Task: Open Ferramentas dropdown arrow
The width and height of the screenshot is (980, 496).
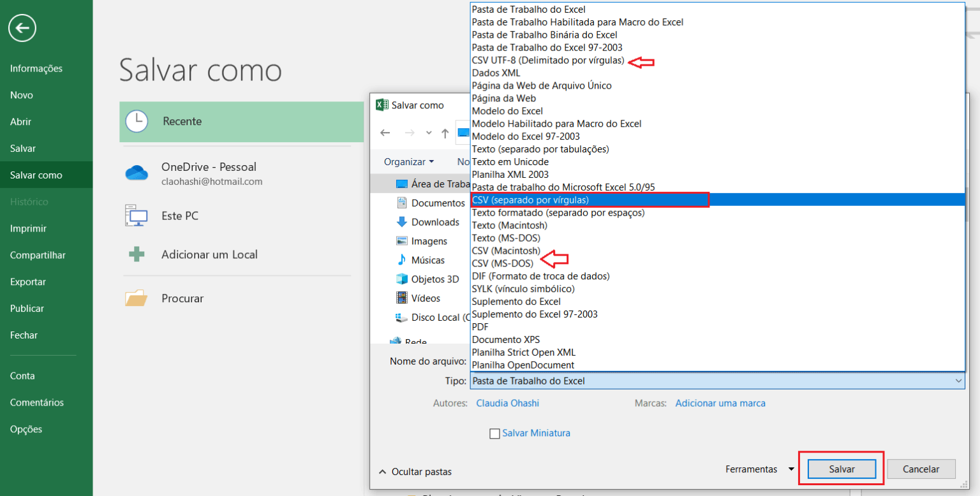Action: [x=791, y=469]
